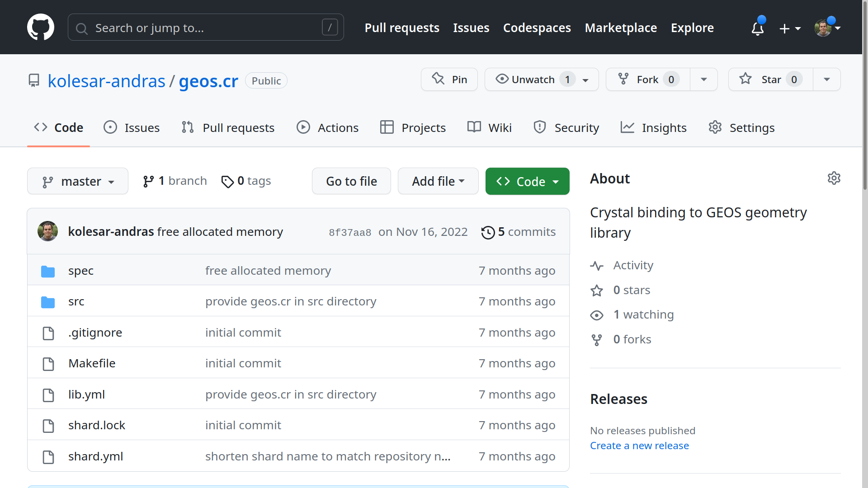This screenshot has height=488, width=868.
Task: Click the commit history clock icon
Action: (x=488, y=232)
